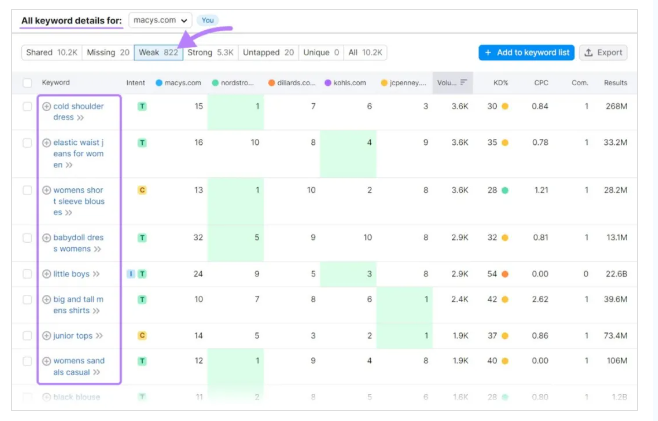
Task: Open the Unique 0 tab
Action: pos(321,52)
